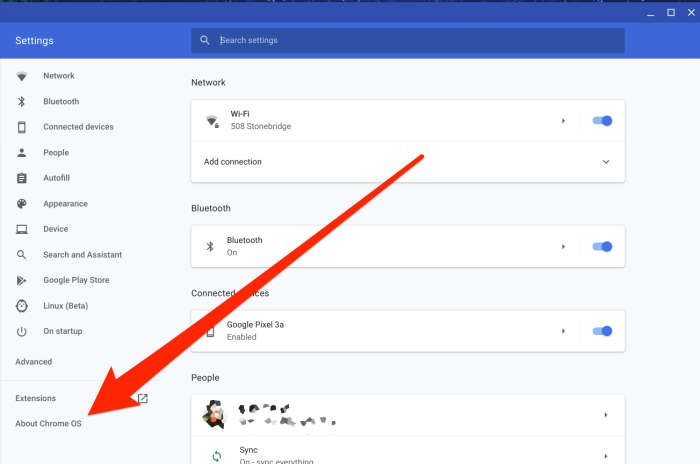
Task: Expand the Advanced section in sidebar
Action: click(x=33, y=362)
